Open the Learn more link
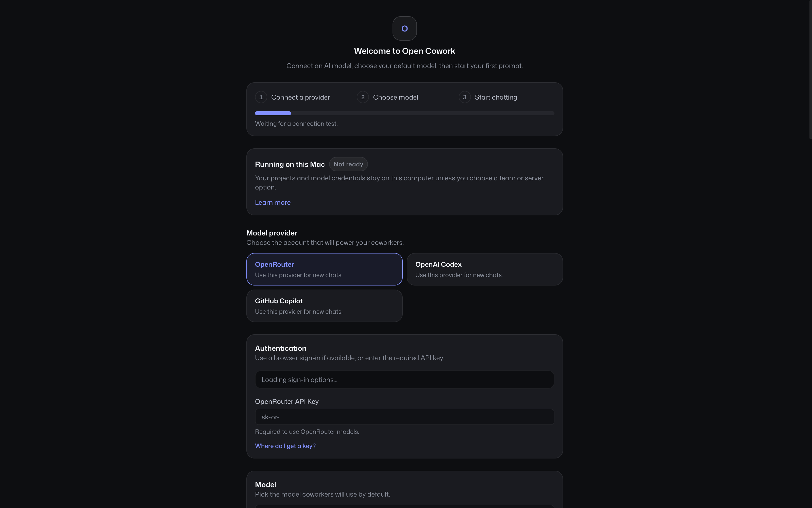The image size is (812, 508). pos(273,203)
